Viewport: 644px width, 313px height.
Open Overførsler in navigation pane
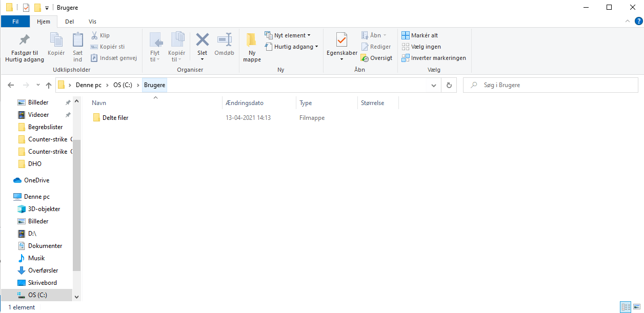[x=38, y=270]
